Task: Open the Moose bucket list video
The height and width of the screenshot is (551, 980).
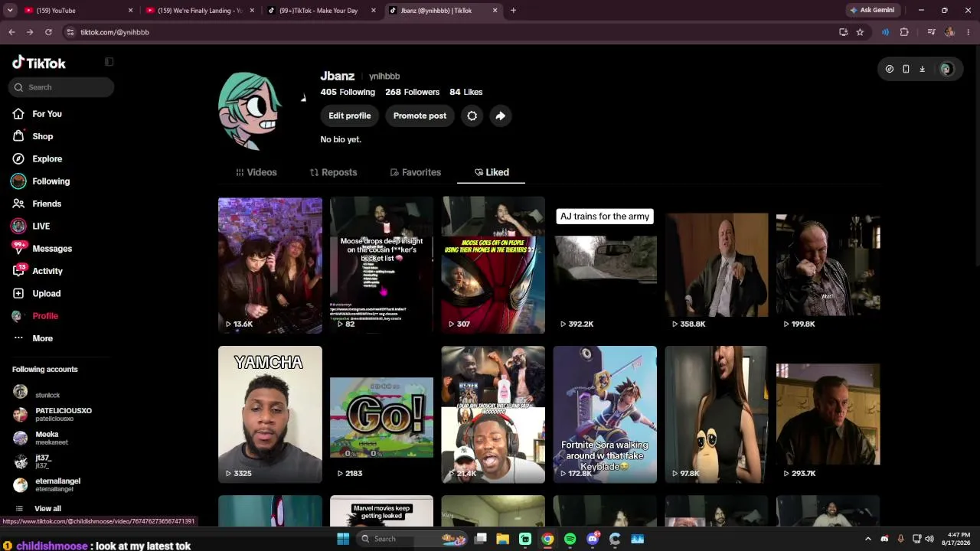Action: 381,266
